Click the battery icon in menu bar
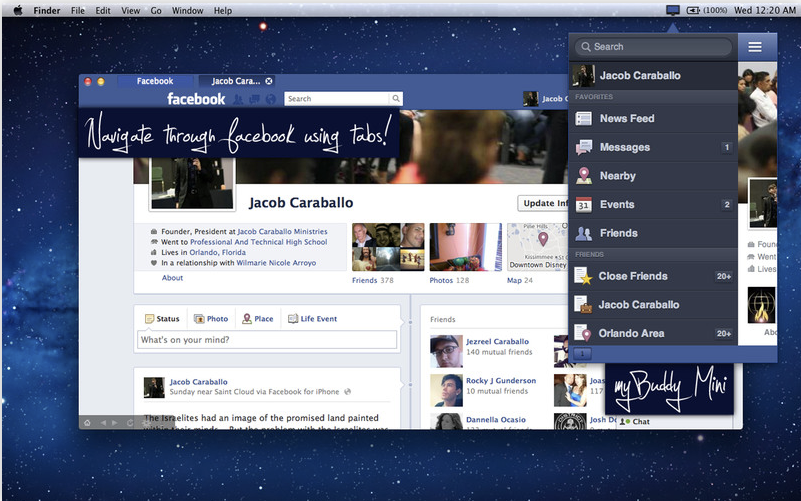The height and width of the screenshot is (501, 801). pyautogui.click(x=693, y=10)
